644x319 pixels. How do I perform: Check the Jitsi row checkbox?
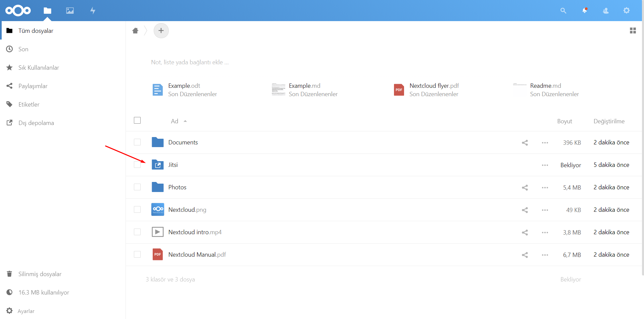(137, 165)
